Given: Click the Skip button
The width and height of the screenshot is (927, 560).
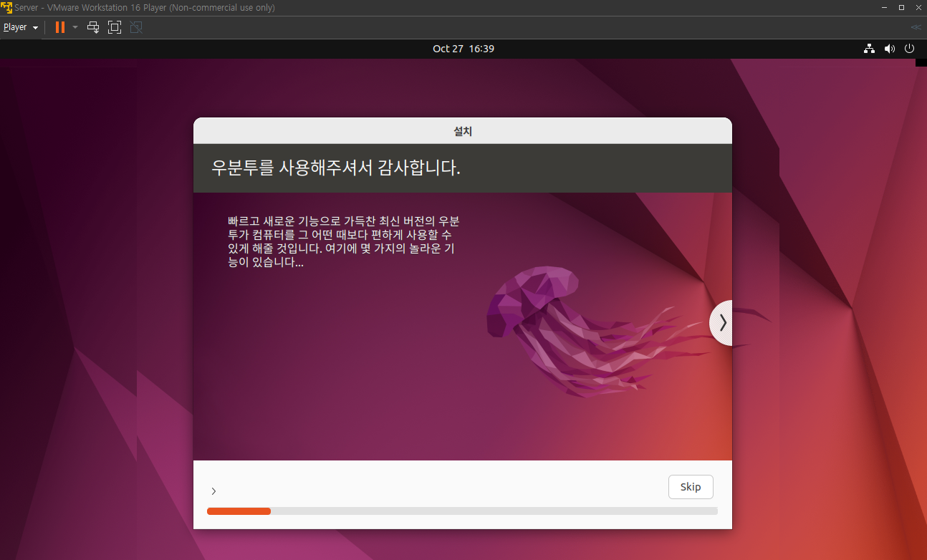Looking at the screenshot, I should click(x=691, y=487).
